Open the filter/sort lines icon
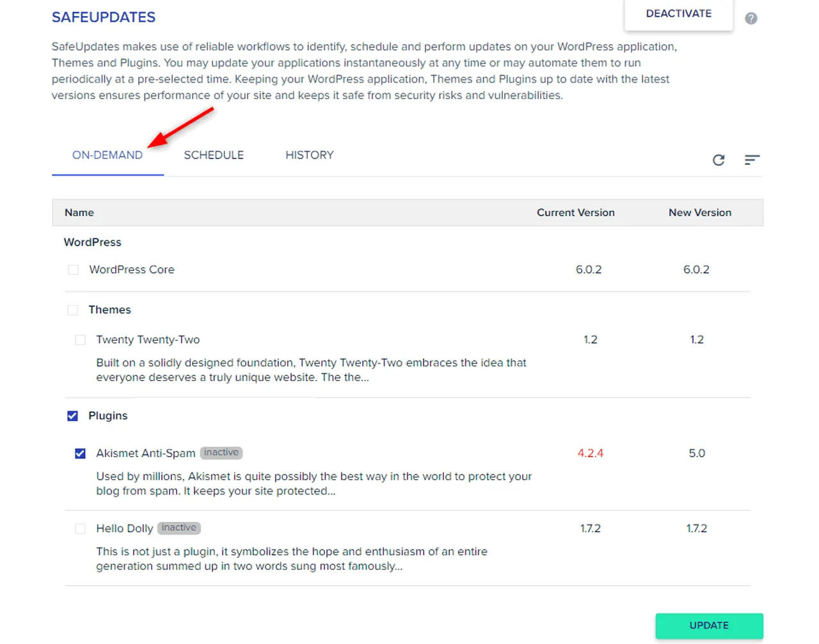The image size is (819, 644). pyautogui.click(x=752, y=160)
